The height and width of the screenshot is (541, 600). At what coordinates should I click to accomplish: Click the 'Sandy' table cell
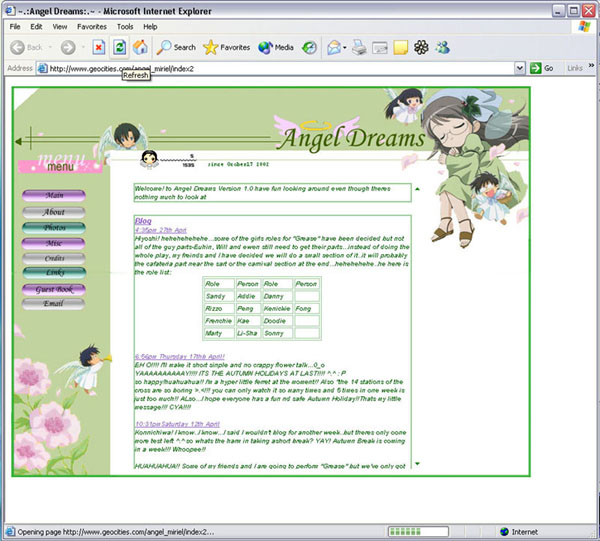pos(219,296)
